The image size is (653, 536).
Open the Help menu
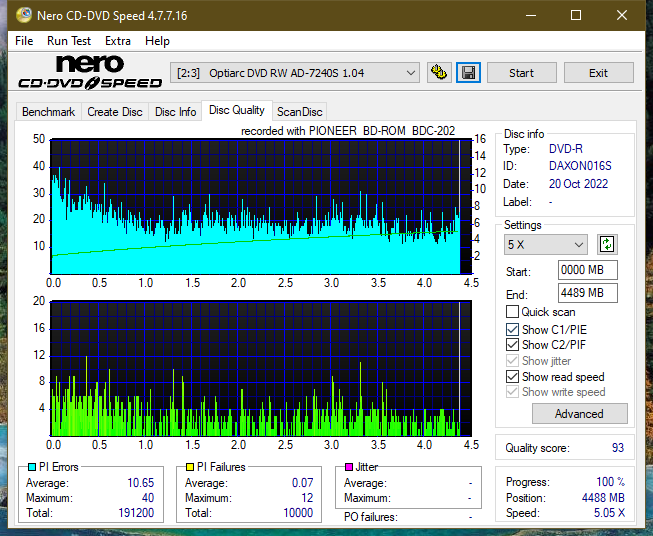point(157,41)
